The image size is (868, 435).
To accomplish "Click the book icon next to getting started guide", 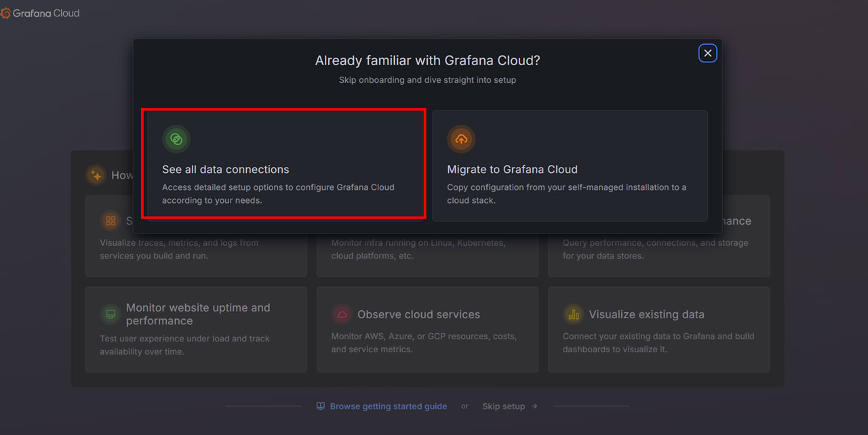I will 321,406.
